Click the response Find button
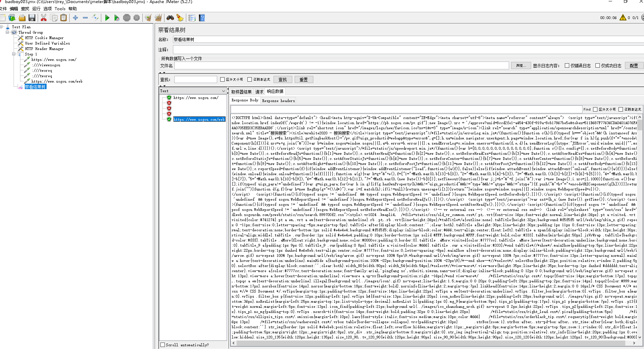The height and width of the screenshot is (349, 644). coord(587,110)
